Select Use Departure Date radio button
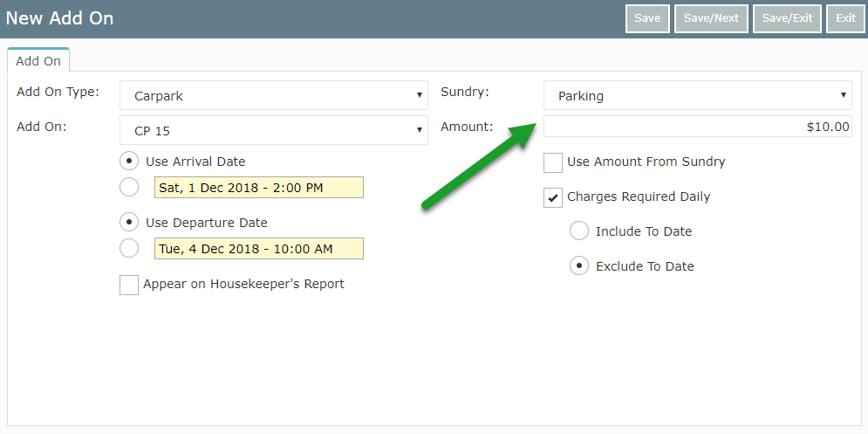This screenshot has width=868, height=434. 129,223
